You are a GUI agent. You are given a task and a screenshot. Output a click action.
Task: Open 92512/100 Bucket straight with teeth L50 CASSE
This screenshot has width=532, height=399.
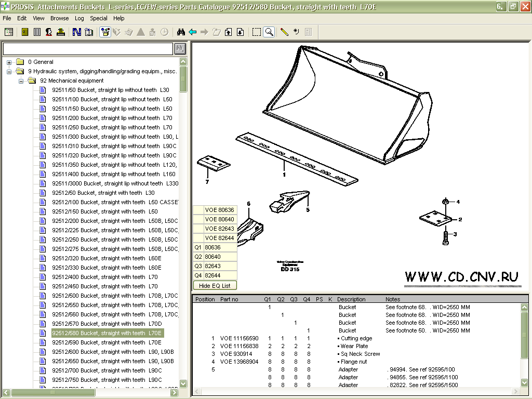(x=115, y=202)
